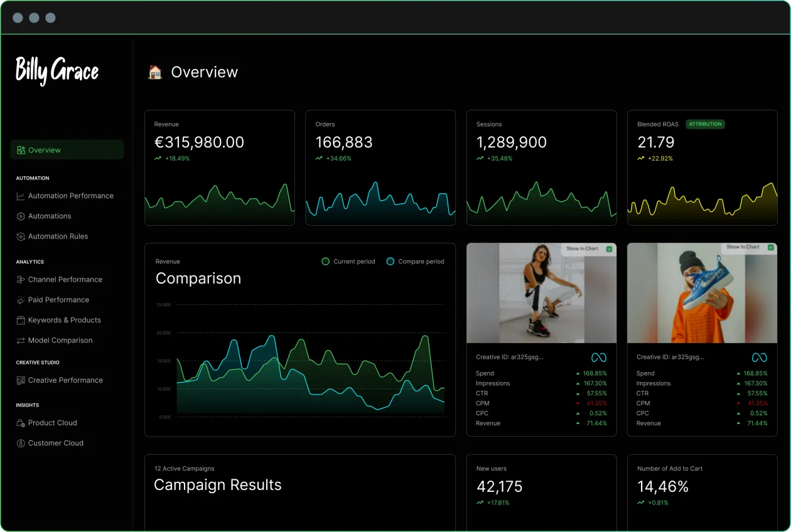Click the Customer Cloud icon
The width and height of the screenshot is (791, 532).
pos(21,443)
